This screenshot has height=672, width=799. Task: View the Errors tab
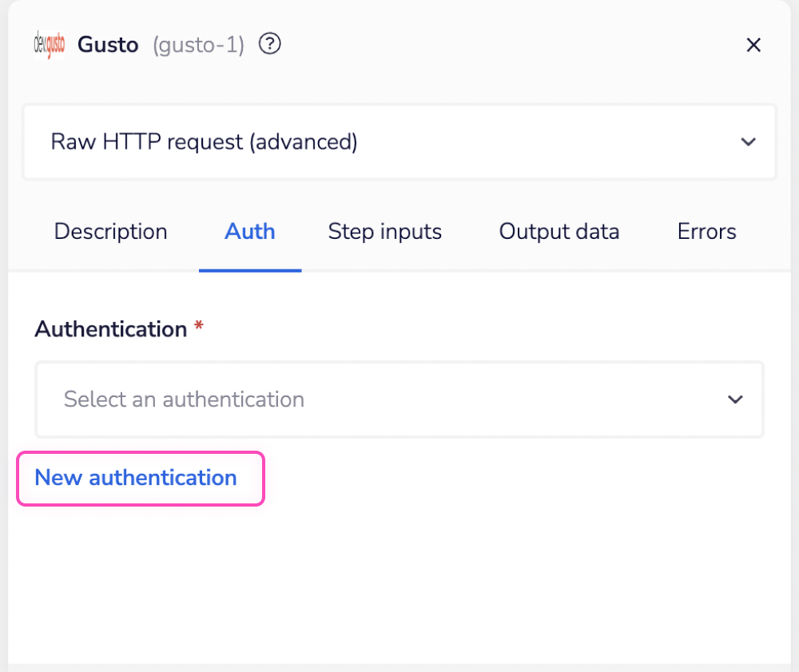pos(706,232)
